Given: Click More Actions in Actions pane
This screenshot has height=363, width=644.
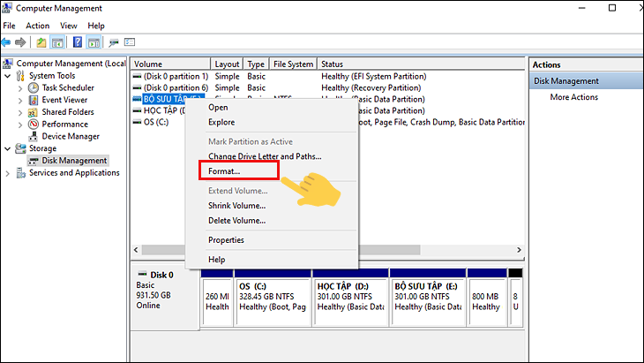Looking at the screenshot, I should click(573, 97).
